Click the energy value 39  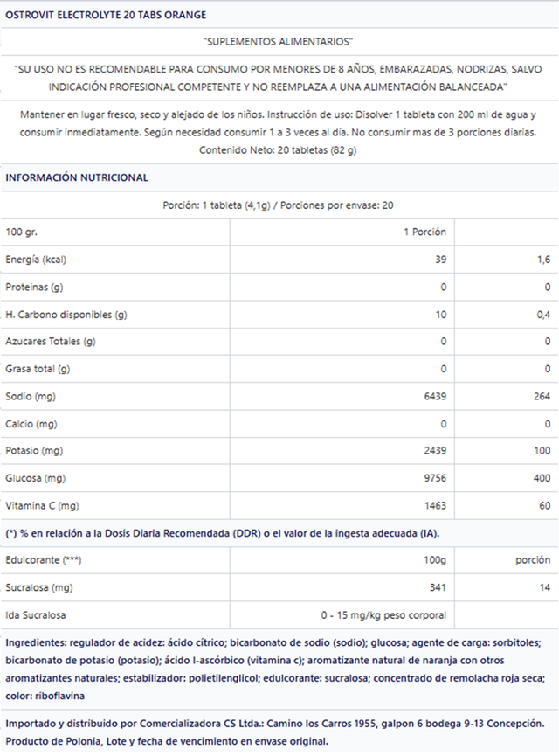pos(440,260)
